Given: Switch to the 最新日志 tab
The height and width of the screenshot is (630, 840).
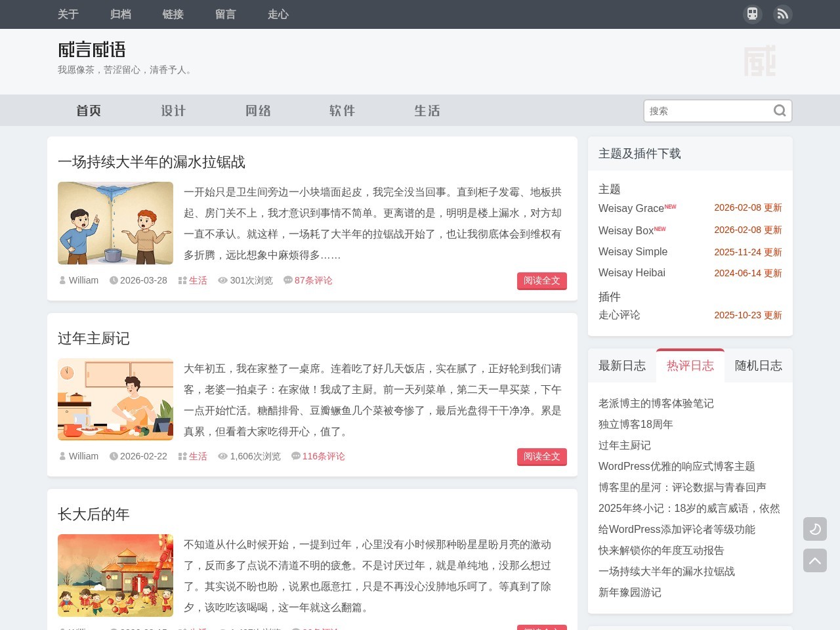Looking at the screenshot, I should (x=621, y=366).
